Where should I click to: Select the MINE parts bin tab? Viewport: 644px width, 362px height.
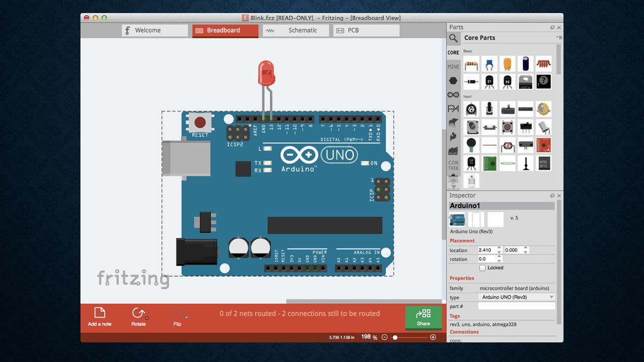453,66
